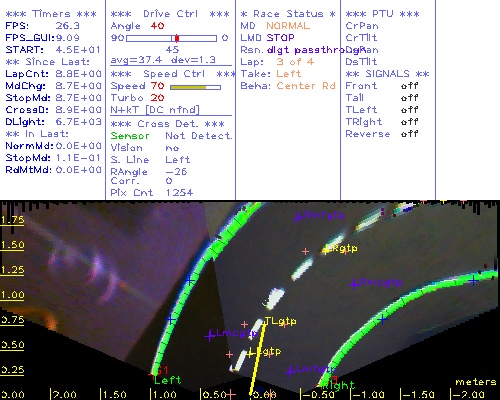This screenshot has height=400, width=500.
Task: Click the N+kT [DC nfnd] label
Action: (155, 110)
